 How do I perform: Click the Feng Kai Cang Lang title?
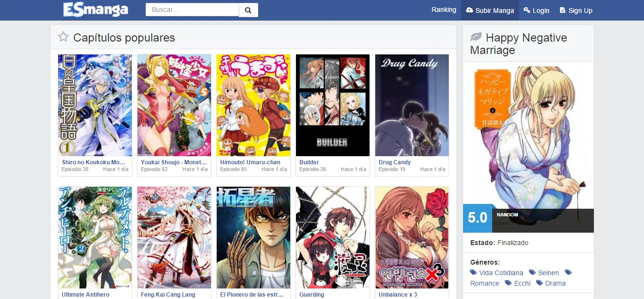tap(168, 295)
